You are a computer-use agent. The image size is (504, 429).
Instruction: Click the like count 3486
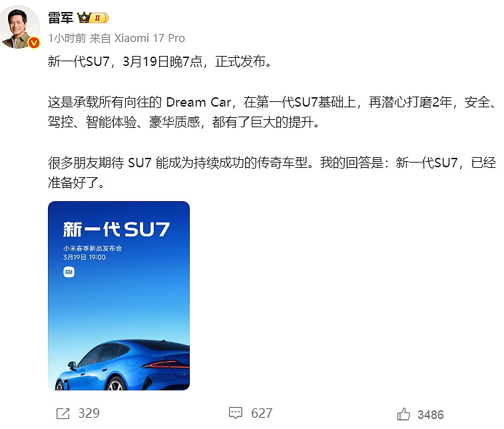431,415
